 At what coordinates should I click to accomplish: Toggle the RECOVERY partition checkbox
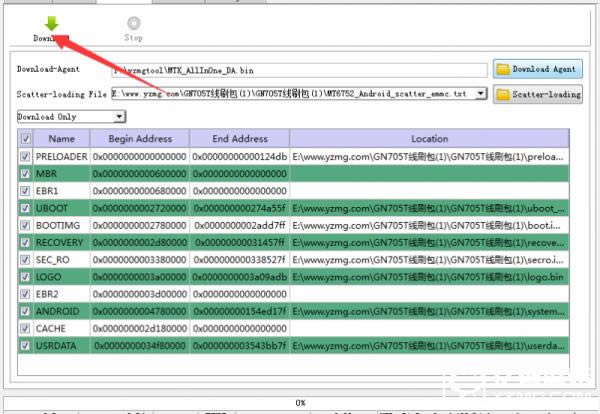coord(25,242)
